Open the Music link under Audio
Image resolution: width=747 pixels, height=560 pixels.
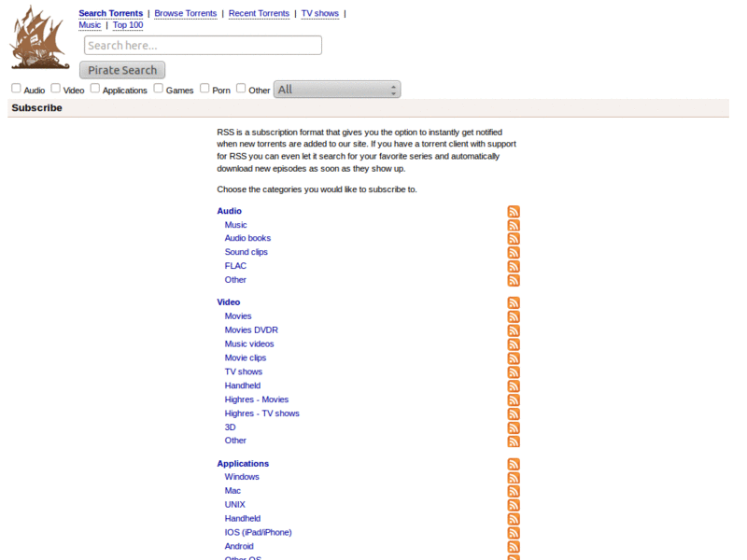236,225
